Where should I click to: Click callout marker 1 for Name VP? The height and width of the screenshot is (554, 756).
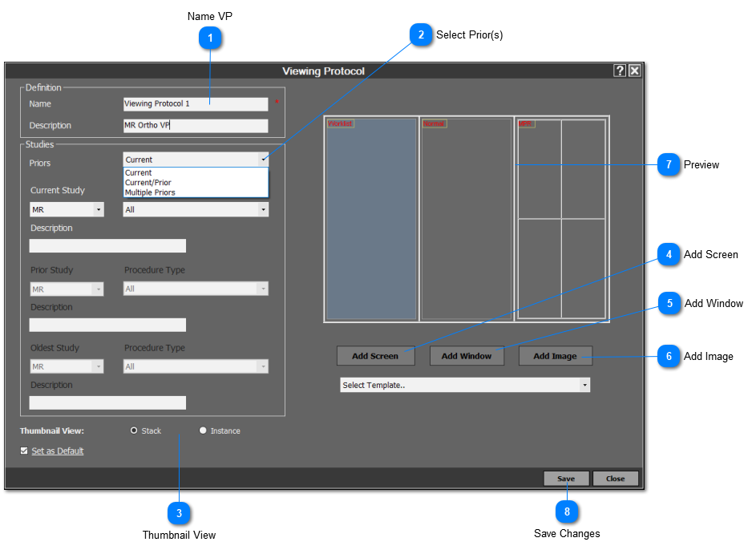point(210,38)
